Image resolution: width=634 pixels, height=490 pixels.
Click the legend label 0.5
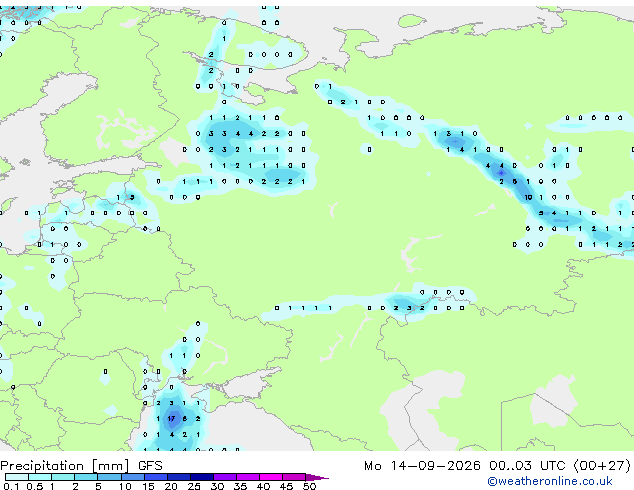pyautogui.click(x=35, y=486)
